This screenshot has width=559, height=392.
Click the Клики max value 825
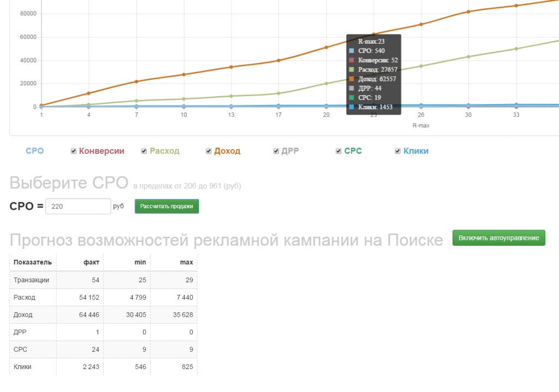187,367
